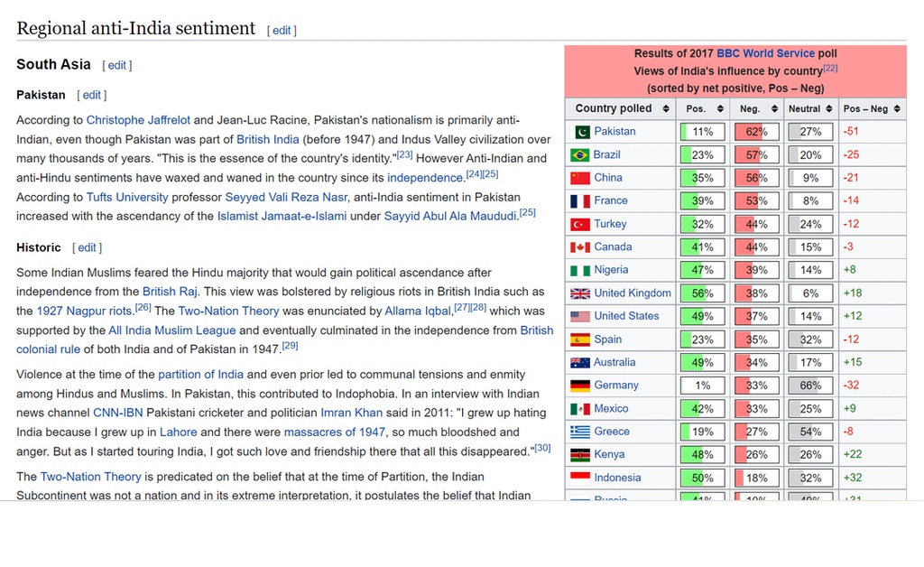Click the France flag icon

pyautogui.click(x=580, y=201)
